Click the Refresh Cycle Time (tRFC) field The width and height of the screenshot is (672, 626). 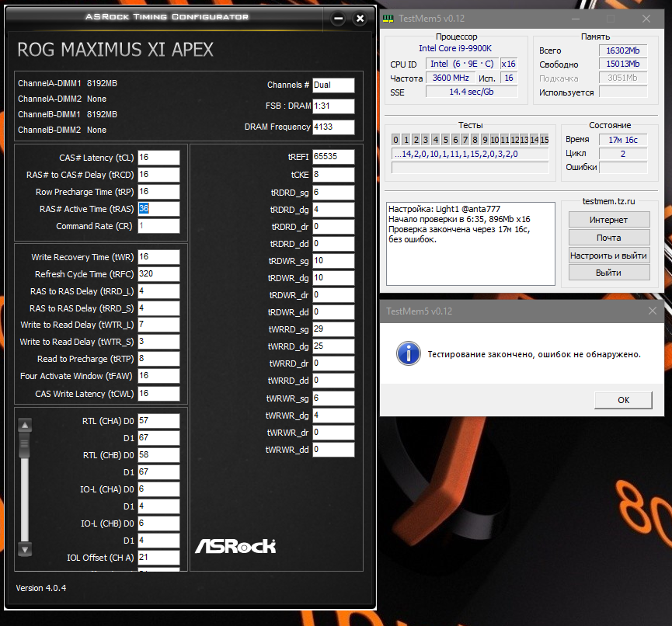click(x=158, y=274)
